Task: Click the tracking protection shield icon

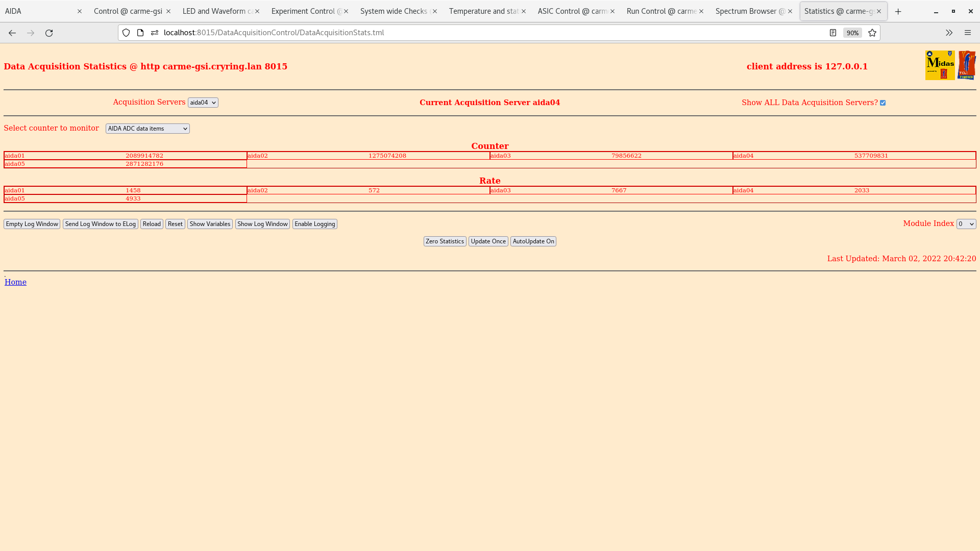Action: click(x=126, y=33)
